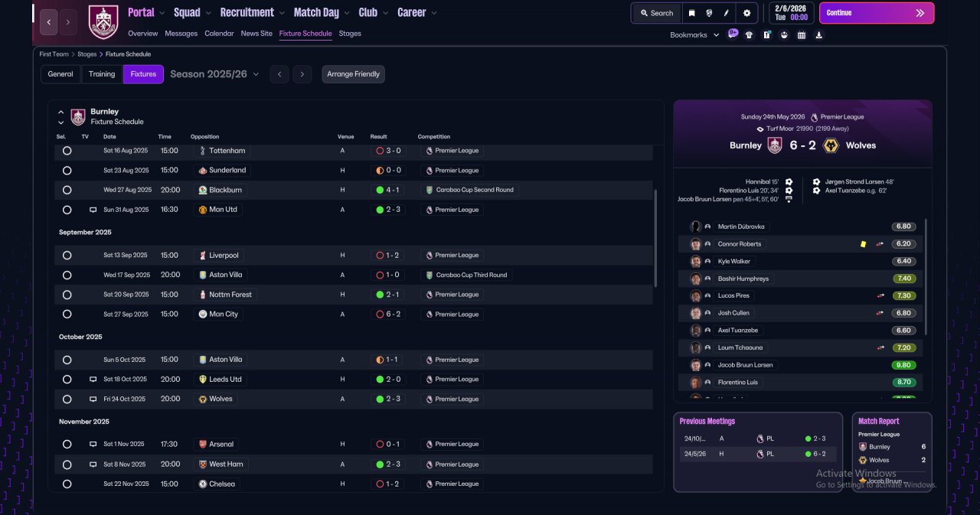This screenshot has width=980, height=515.
Task: Expand the Portal menu dropdown
Action: (162, 13)
